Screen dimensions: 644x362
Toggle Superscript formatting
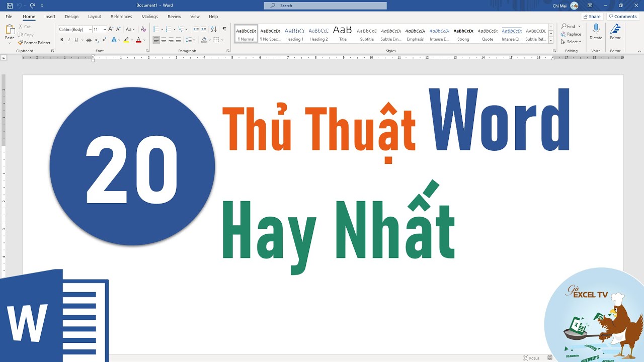[104, 40]
